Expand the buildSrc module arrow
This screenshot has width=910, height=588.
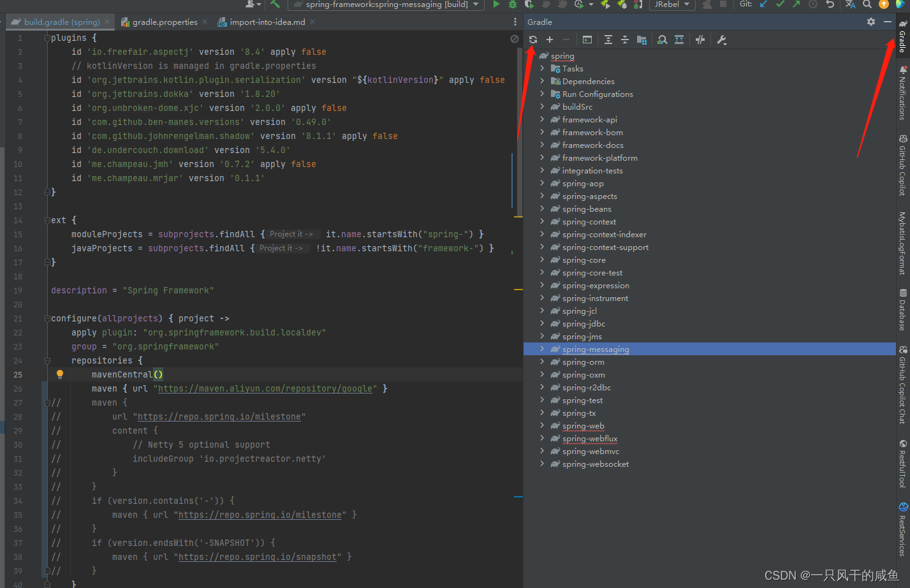coord(542,107)
